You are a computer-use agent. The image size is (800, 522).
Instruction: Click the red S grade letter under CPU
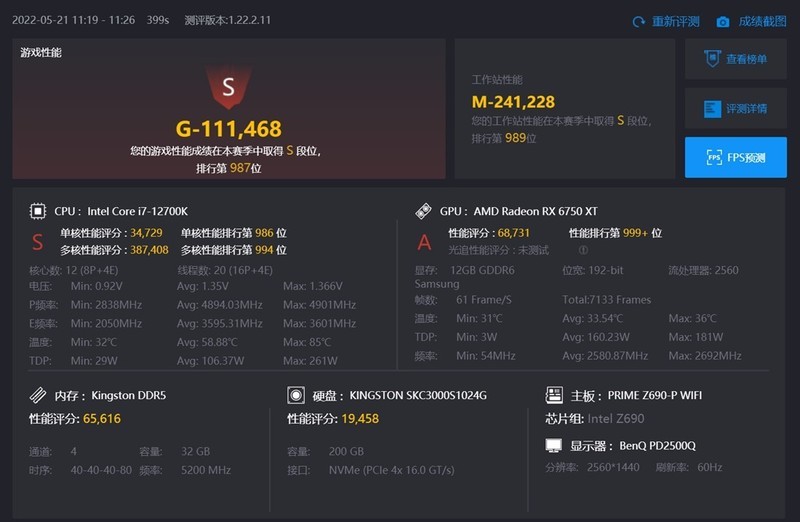click(37, 242)
